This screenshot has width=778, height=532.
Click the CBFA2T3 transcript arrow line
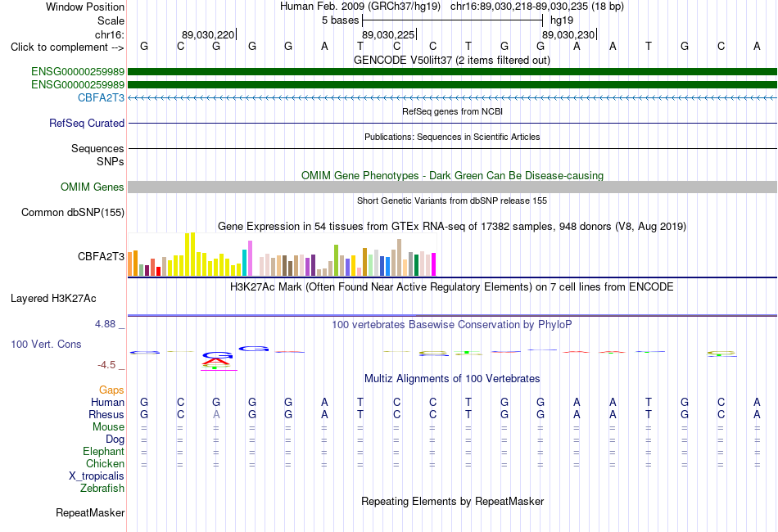452,97
